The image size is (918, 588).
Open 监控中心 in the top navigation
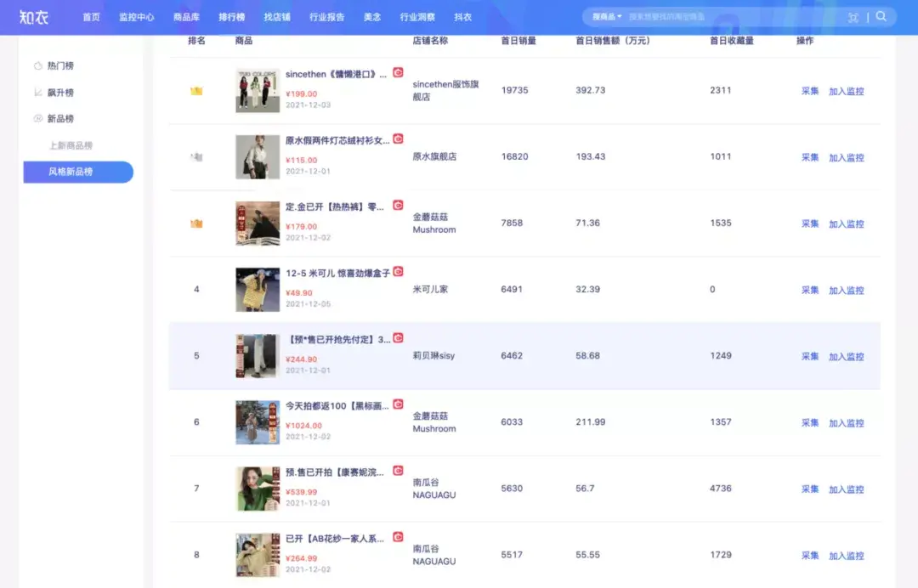pyautogui.click(x=136, y=17)
